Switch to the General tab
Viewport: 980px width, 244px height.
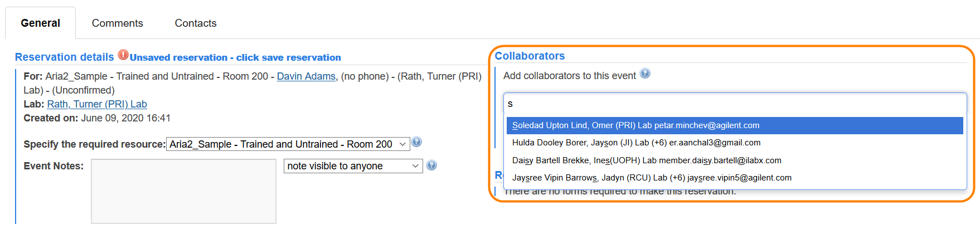40,23
